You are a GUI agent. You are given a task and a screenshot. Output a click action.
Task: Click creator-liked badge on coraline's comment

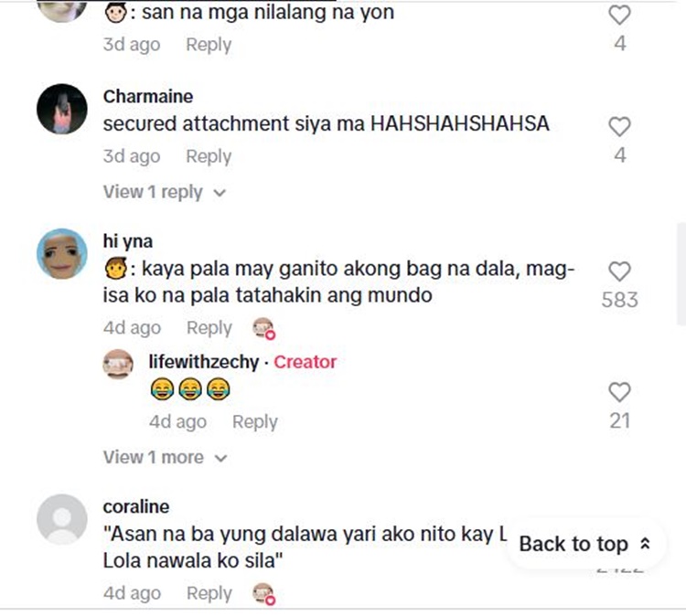point(263,594)
